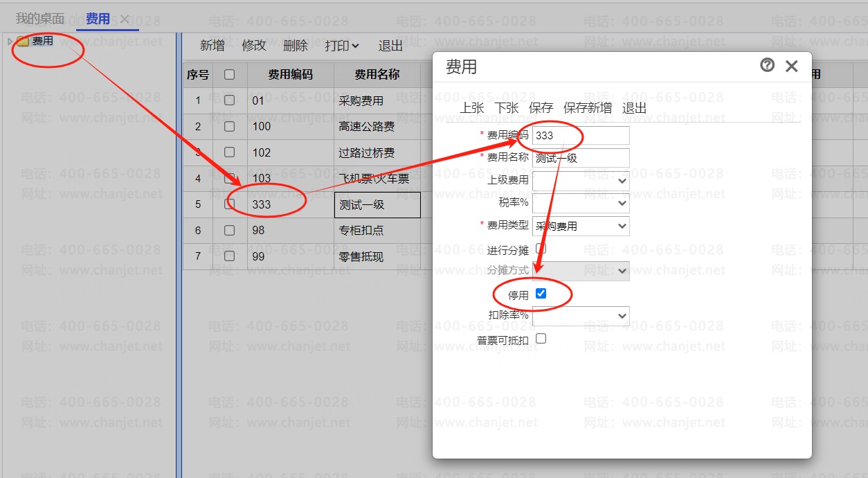Check the row checkbox for code 01

click(230, 100)
